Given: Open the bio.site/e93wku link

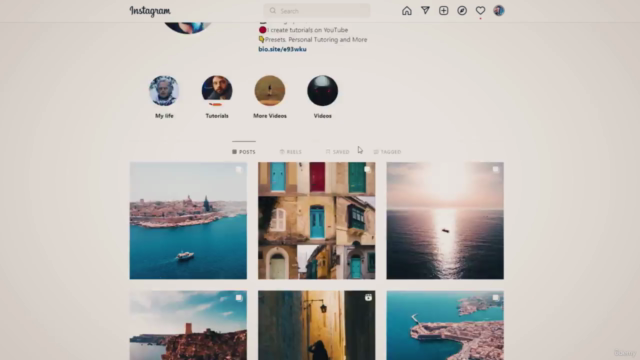Looking at the screenshot, I should [282, 49].
